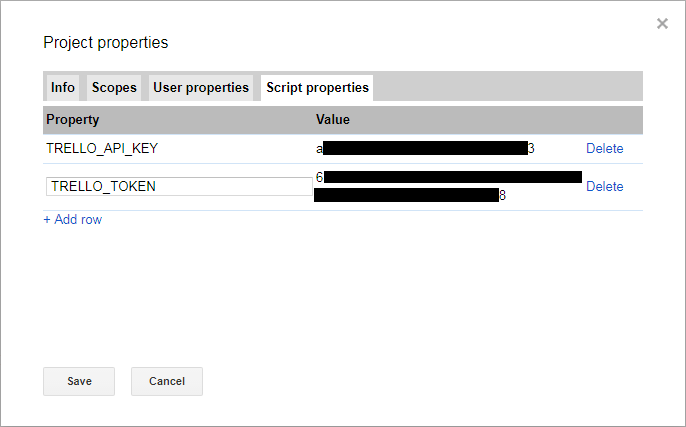Click the Project properties dialog title
686x427 pixels.
(x=106, y=43)
